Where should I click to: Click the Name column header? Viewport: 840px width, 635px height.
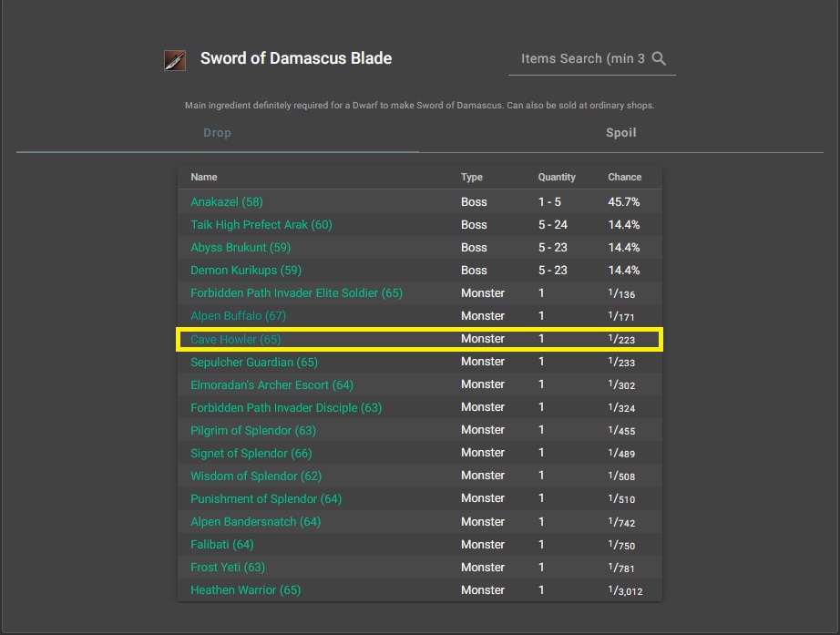coord(204,178)
